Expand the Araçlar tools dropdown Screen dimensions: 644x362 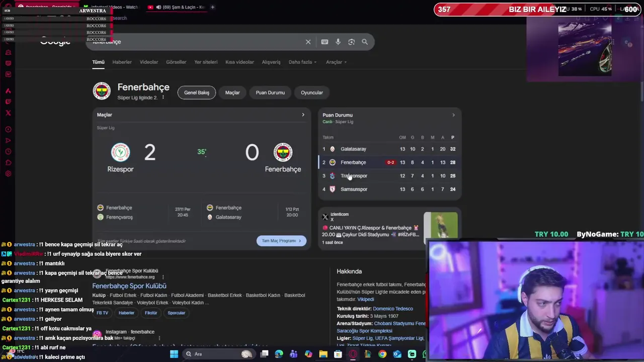tap(336, 62)
